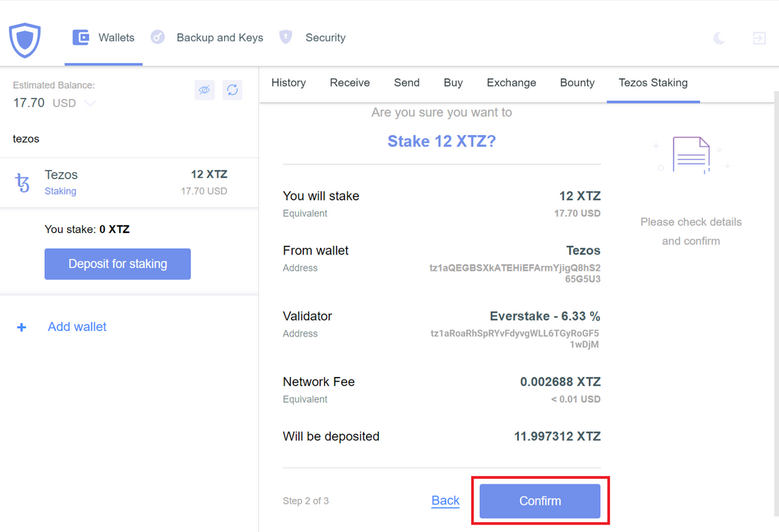Switch to the Send tab
This screenshot has width=779, height=532.
pyautogui.click(x=407, y=82)
